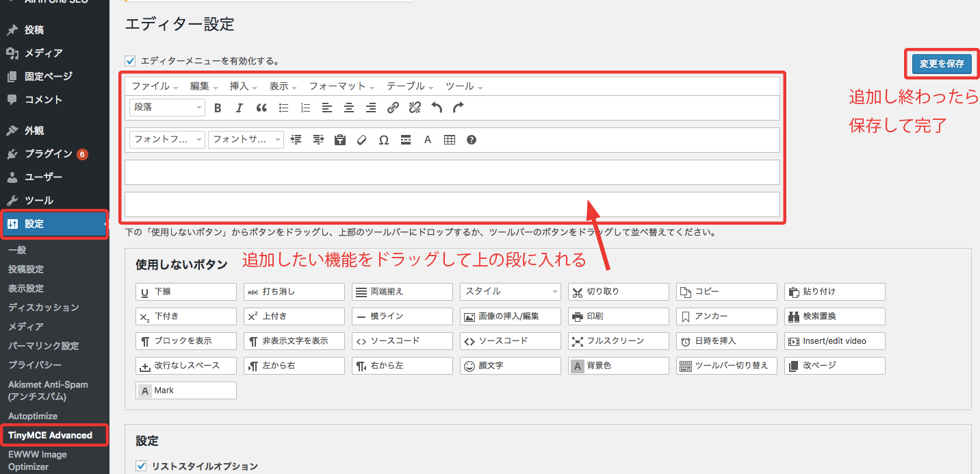Image resolution: width=980 pixels, height=474 pixels.
Task: Click the Bold icon in editor toolbar
Action: click(x=218, y=108)
